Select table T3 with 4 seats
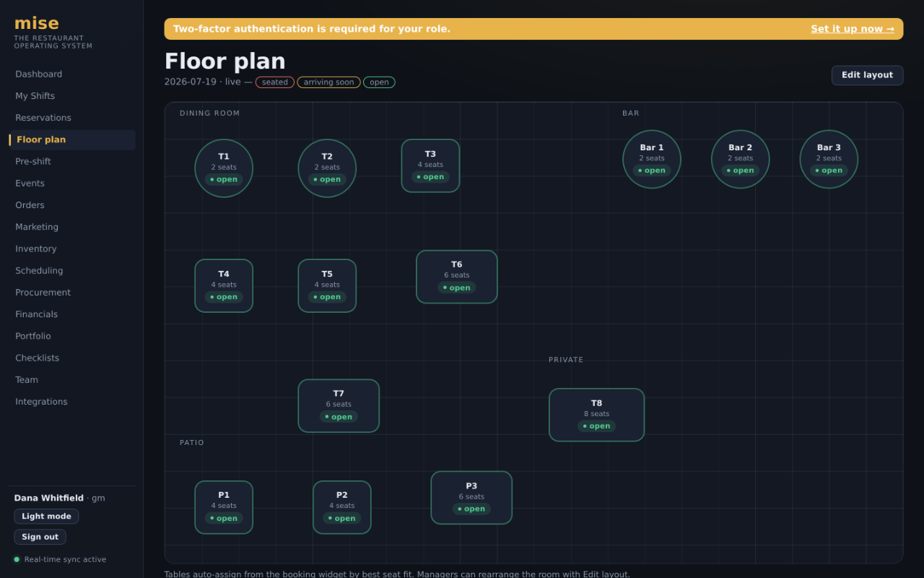The width and height of the screenshot is (924, 578). 430,165
